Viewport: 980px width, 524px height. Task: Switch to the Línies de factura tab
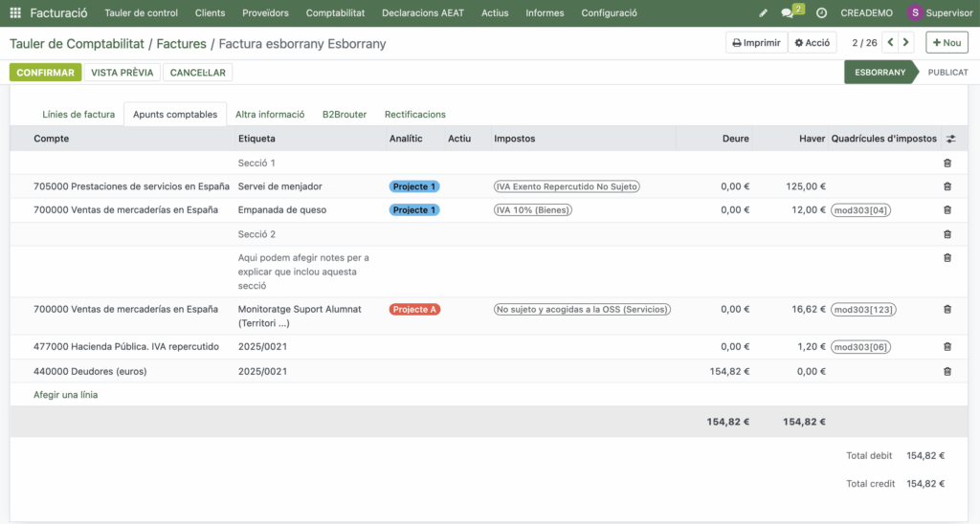78,115
